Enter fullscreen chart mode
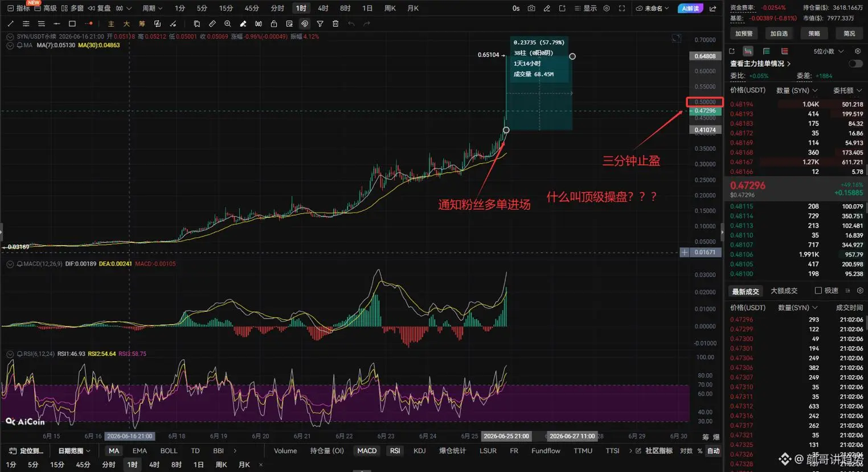The height and width of the screenshot is (472, 868). pos(622,9)
